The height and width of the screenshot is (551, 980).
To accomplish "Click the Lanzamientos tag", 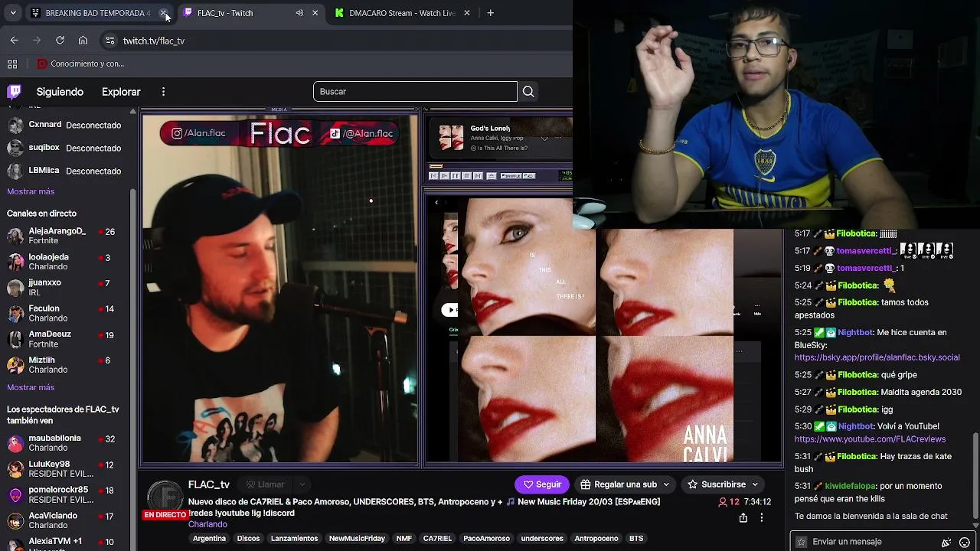I will (294, 539).
